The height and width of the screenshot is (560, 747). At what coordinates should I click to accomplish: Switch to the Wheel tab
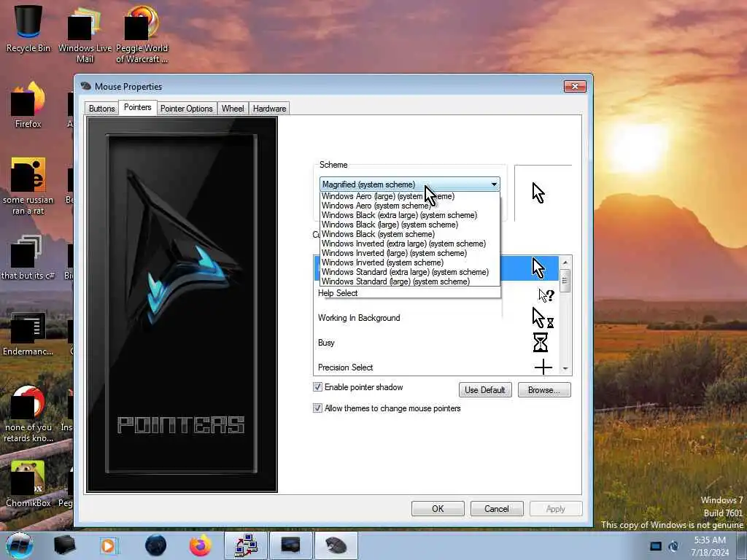click(233, 109)
